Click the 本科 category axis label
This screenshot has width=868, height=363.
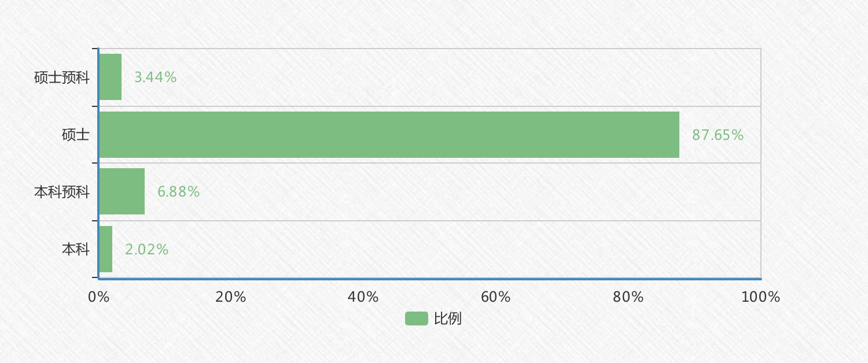76,250
